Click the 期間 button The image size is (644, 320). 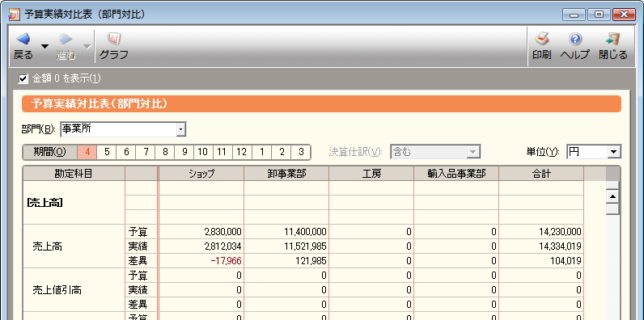(50, 152)
